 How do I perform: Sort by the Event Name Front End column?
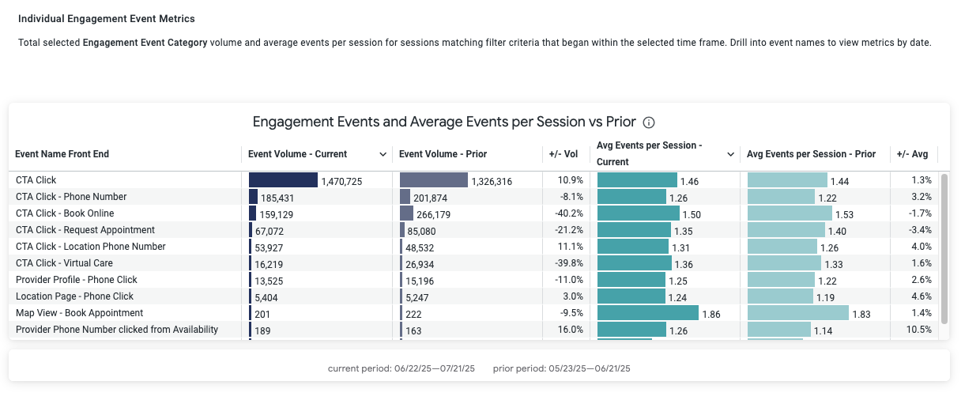[62, 154]
